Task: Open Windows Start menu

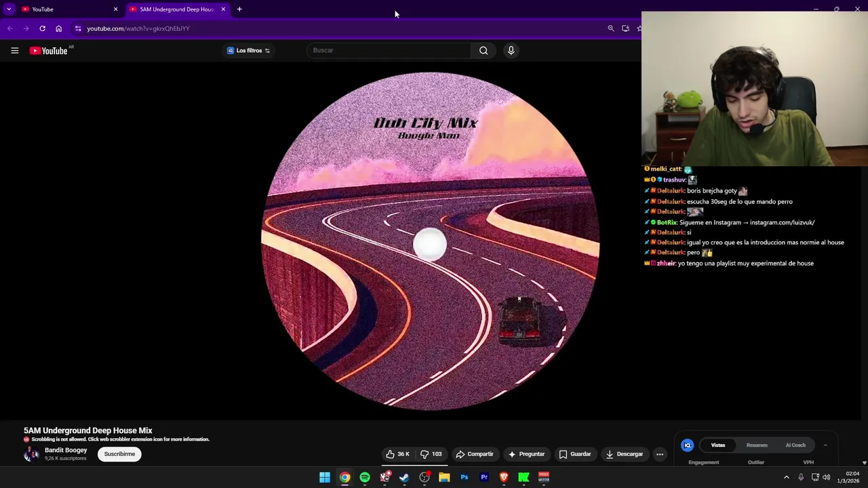Action: (325, 477)
